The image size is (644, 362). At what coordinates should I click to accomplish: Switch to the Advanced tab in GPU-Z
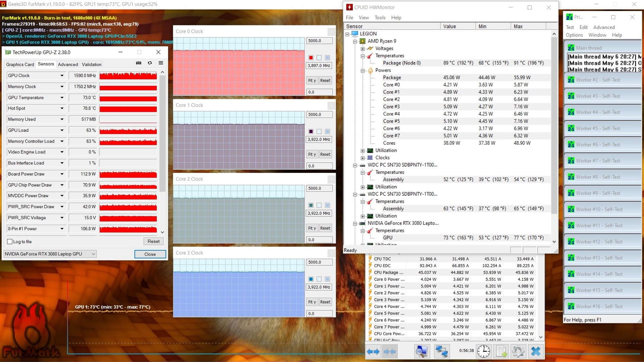(68, 64)
